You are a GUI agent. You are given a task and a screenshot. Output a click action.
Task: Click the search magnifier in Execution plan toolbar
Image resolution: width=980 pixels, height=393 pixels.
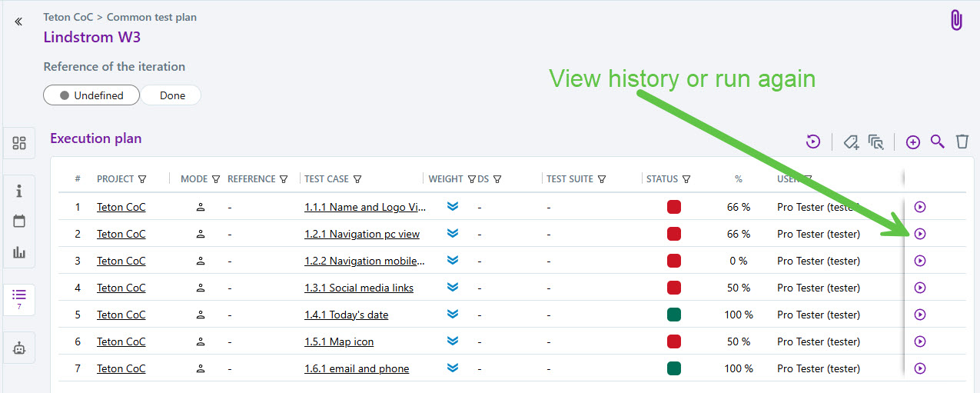coord(937,142)
